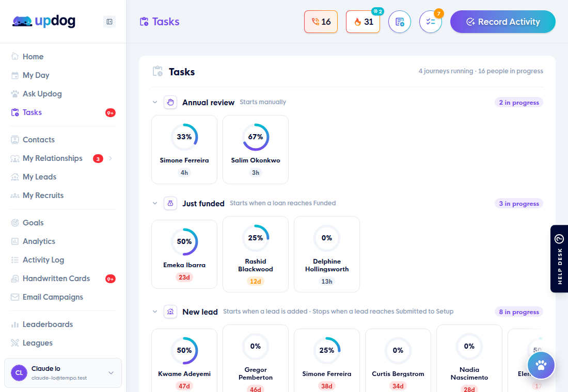Collapse the Just funded section
Image resolution: width=568 pixels, height=392 pixels.
155,203
